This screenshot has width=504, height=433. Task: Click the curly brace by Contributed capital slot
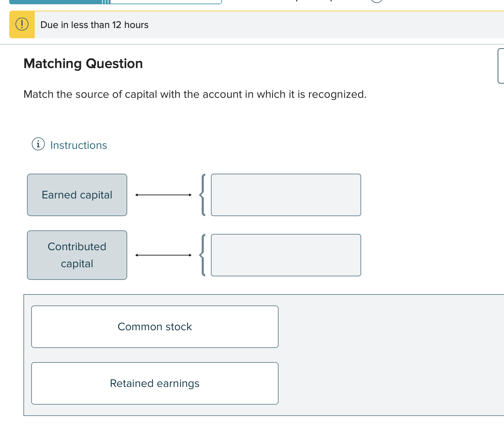203,255
